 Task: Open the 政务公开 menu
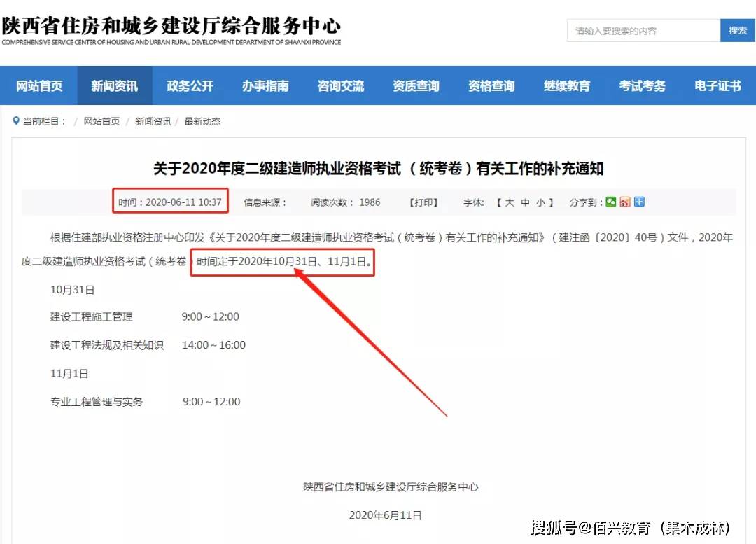pos(190,85)
